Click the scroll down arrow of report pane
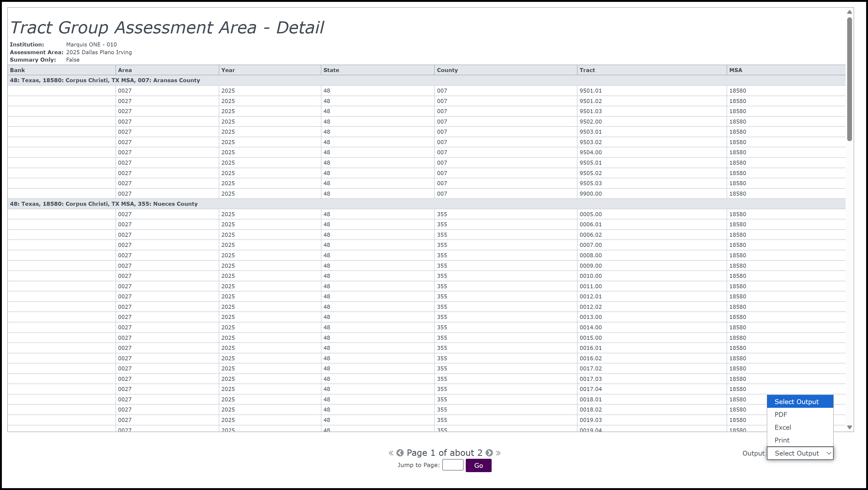This screenshot has height=490, width=868. coord(850,427)
